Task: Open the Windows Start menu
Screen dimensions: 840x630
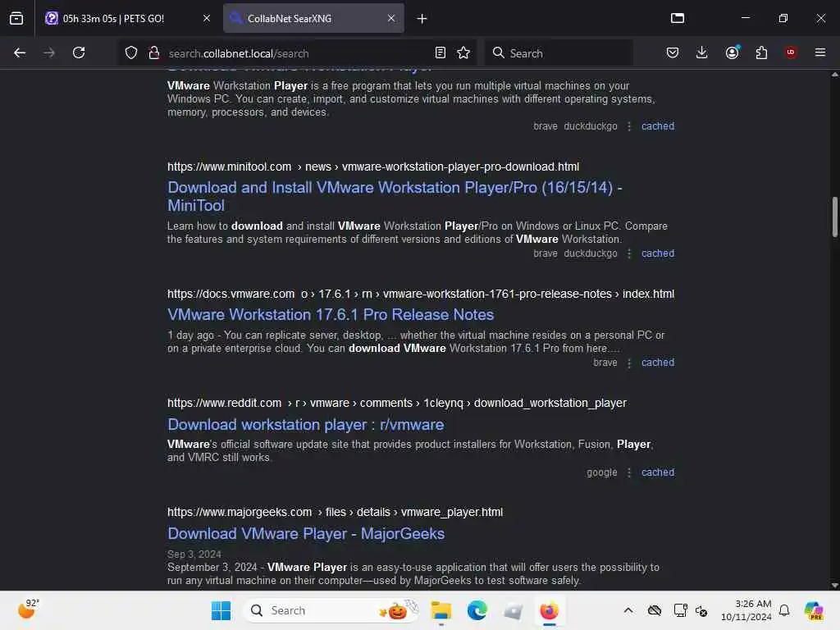Action: 221,610
